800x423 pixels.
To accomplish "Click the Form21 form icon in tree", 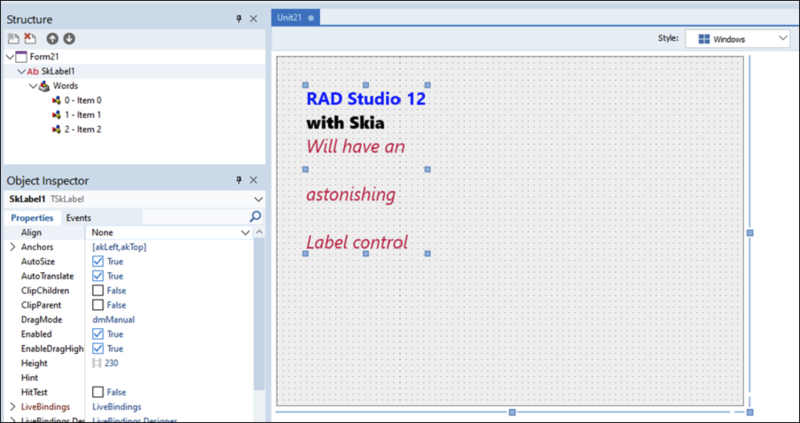I will pyautogui.click(x=21, y=57).
